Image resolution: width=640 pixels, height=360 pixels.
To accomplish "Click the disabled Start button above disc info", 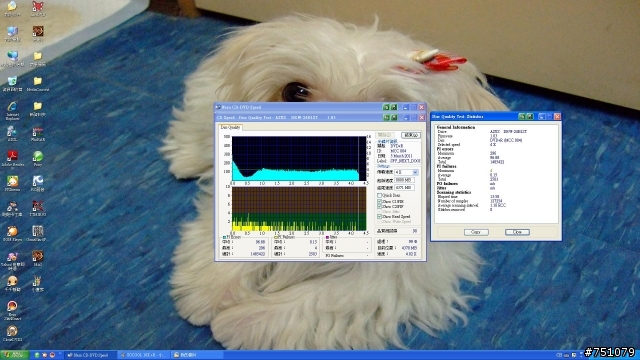I will point(385,135).
